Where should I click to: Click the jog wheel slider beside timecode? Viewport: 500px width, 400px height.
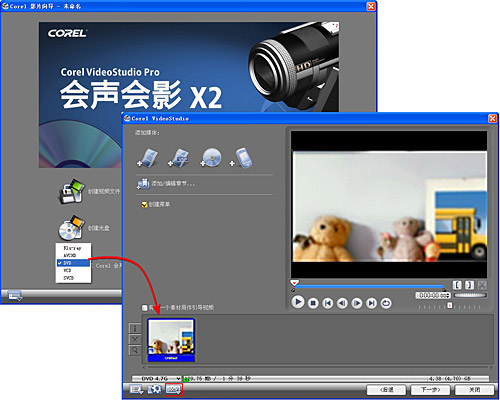470,295
